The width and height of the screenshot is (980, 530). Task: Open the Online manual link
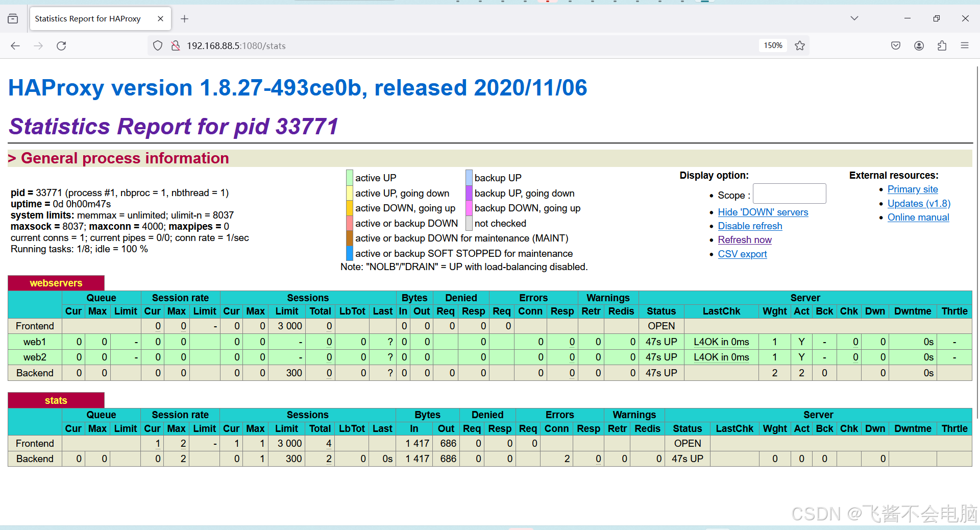[918, 218]
